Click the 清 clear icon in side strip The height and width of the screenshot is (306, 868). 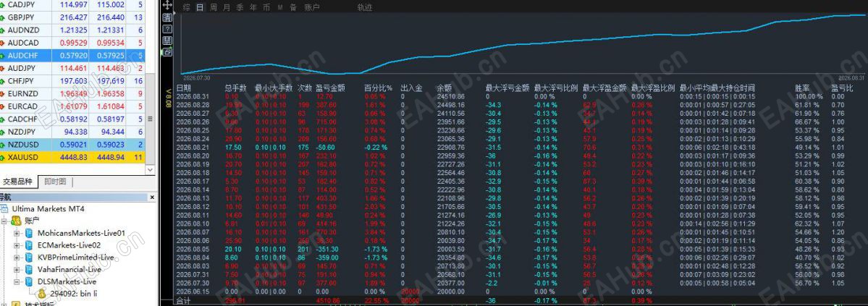click(167, 17)
